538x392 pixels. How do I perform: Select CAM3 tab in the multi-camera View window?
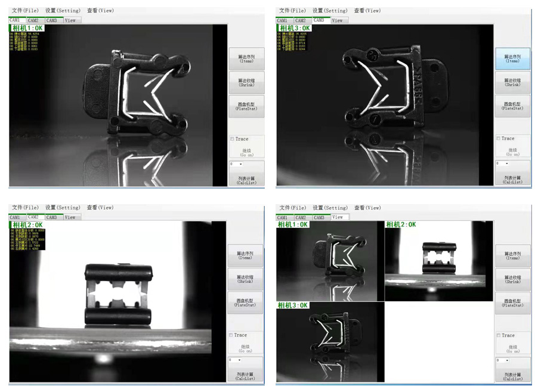[319, 218]
